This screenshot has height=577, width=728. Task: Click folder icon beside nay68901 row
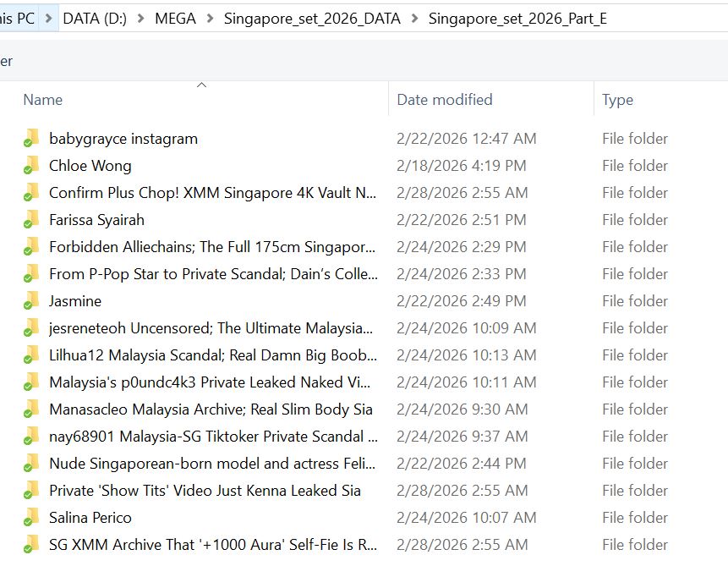(x=31, y=437)
